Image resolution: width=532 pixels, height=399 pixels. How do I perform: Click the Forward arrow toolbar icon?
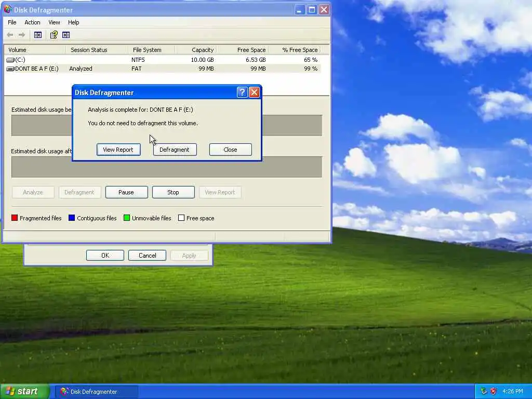(x=22, y=35)
